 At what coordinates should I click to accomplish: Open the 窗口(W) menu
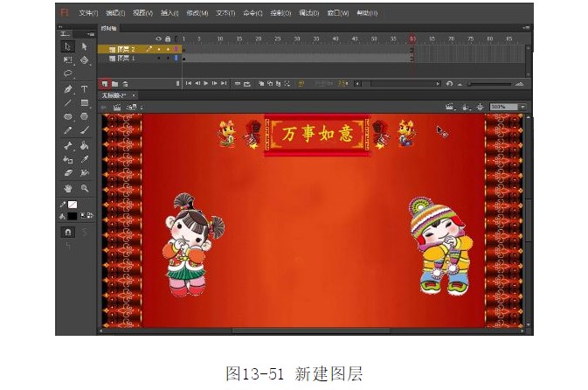338,13
